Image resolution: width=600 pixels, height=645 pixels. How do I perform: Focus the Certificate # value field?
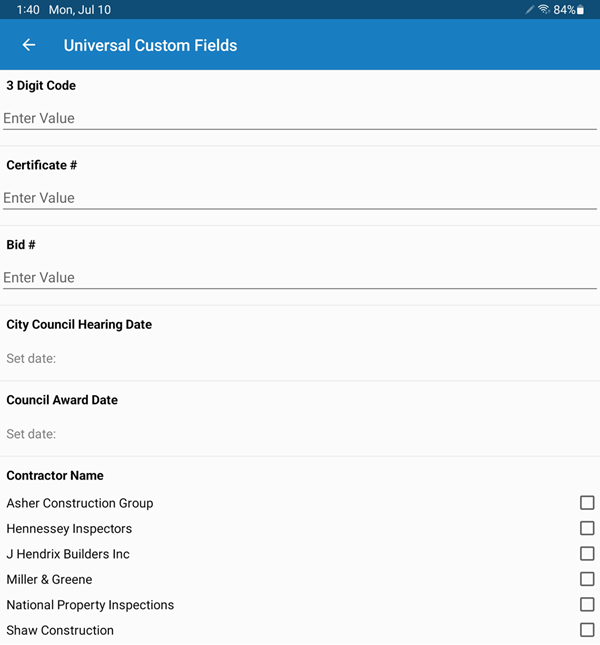tap(300, 198)
